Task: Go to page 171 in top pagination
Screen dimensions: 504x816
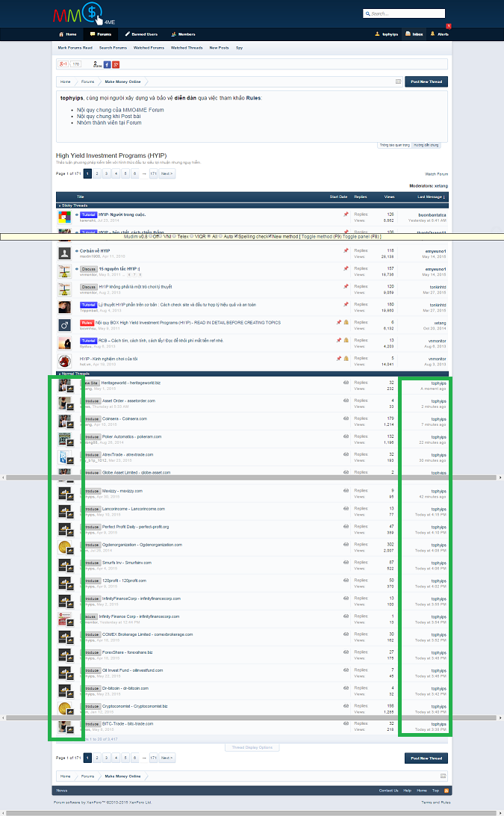Action: 153,174
